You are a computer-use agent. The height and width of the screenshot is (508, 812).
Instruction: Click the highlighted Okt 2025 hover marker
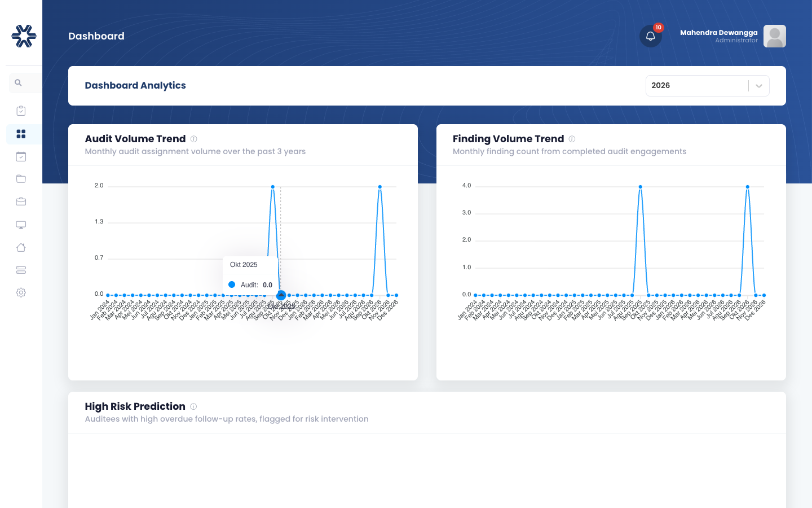[x=281, y=295]
